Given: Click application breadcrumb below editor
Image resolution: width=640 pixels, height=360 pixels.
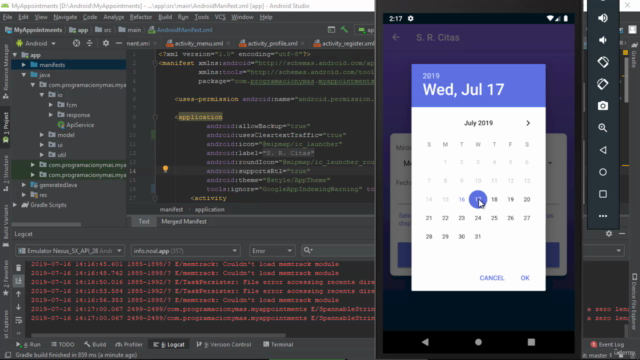Looking at the screenshot, I should (x=209, y=209).
